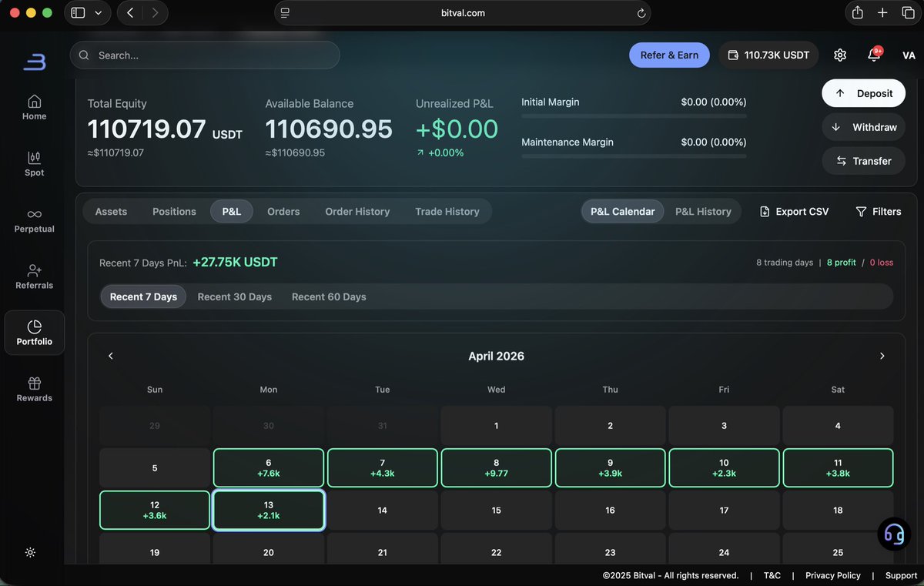This screenshot has height=586, width=924.
Task: Go back in Safari browser
Action: click(130, 12)
